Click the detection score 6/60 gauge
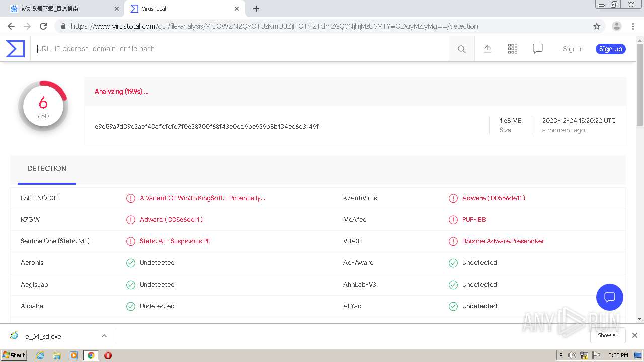 click(43, 106)
